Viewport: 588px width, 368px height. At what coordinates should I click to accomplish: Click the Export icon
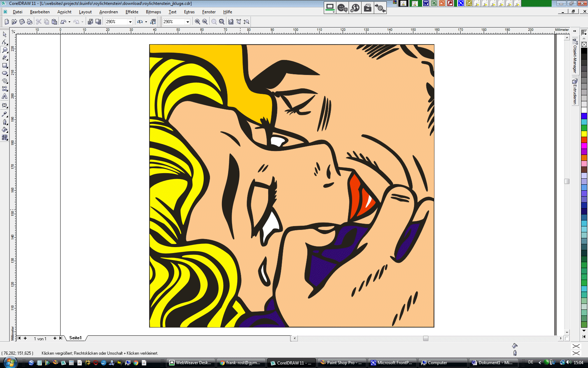point(98,22)
